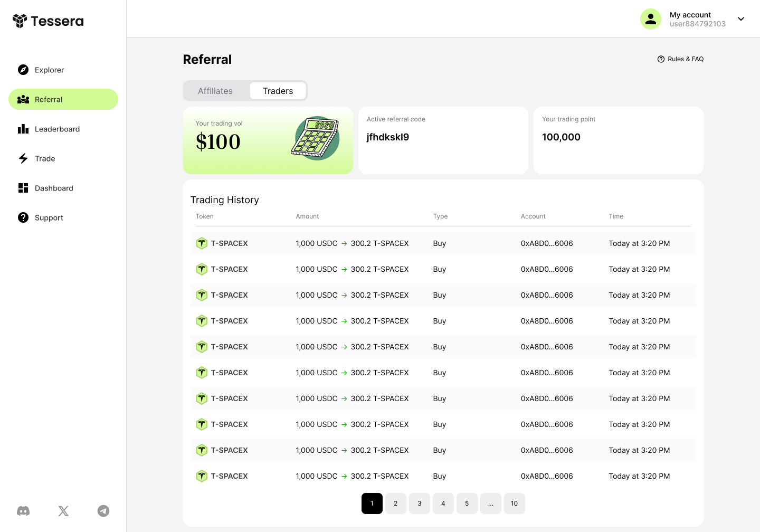760x532 pixels.
Task: Click the active referral code jfhdskl9
Action: click(388, 137)
